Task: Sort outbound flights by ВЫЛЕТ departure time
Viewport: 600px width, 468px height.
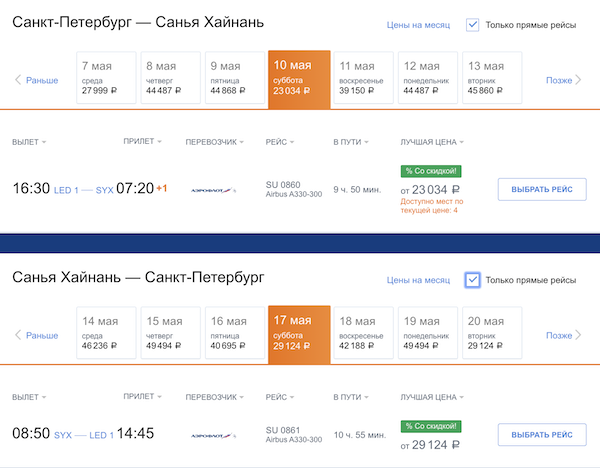Action: pyautogui.click(x=29, y=142)
